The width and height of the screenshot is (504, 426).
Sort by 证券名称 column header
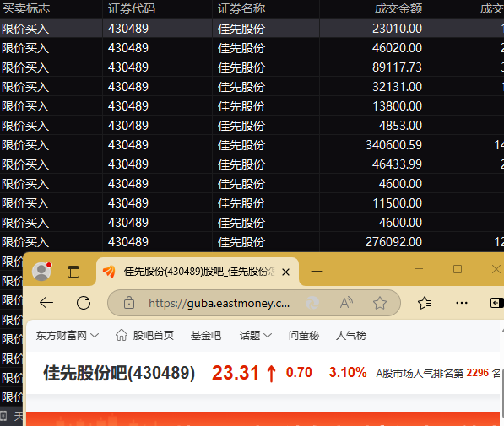(241, 8)
